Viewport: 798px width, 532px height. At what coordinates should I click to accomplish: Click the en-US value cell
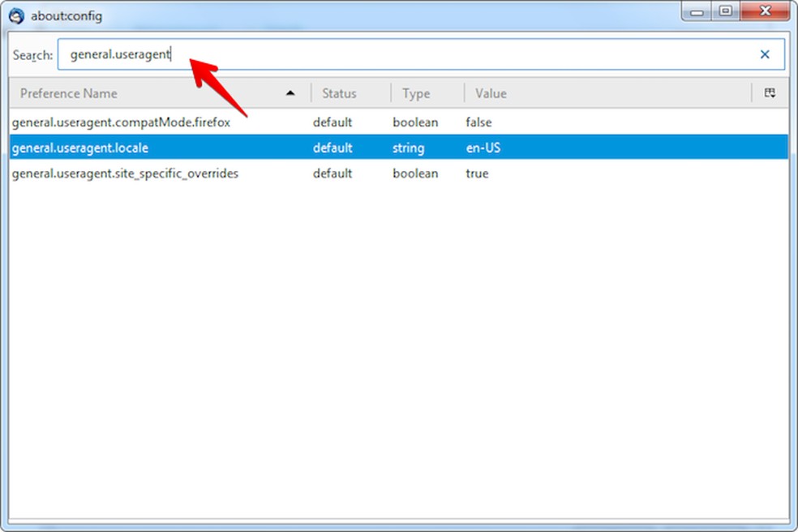click(x=483, y=148)
